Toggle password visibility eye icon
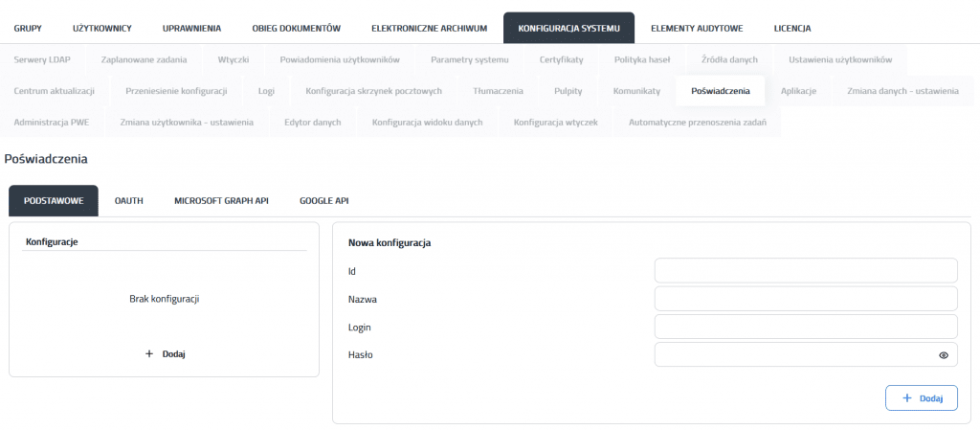Viewport: 980px width, 430px height. click(x=943, y=355)
